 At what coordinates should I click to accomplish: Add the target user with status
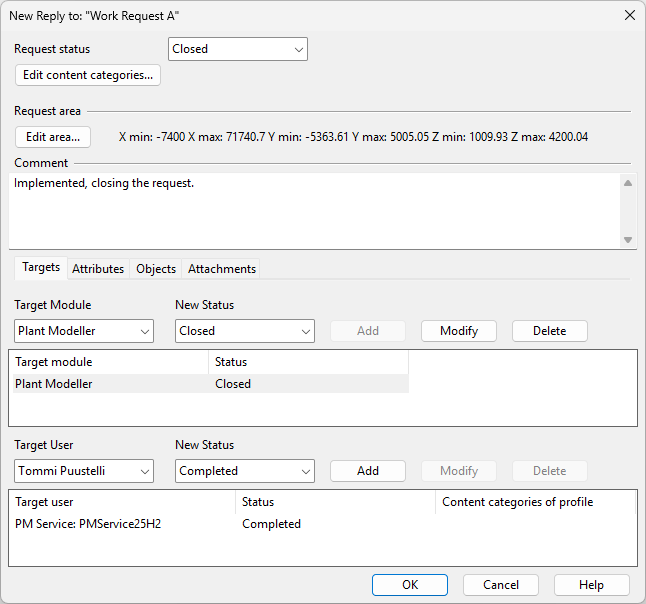click(x=367, y=471)
